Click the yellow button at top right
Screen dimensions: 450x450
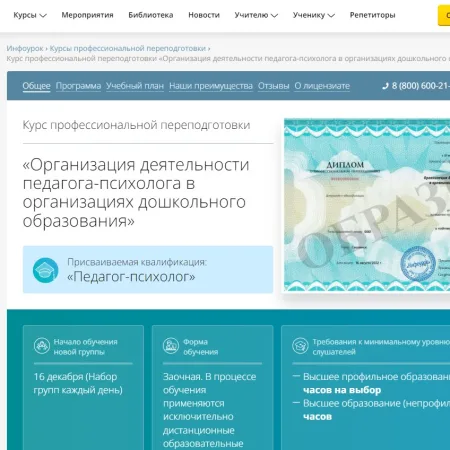(444, 15)
